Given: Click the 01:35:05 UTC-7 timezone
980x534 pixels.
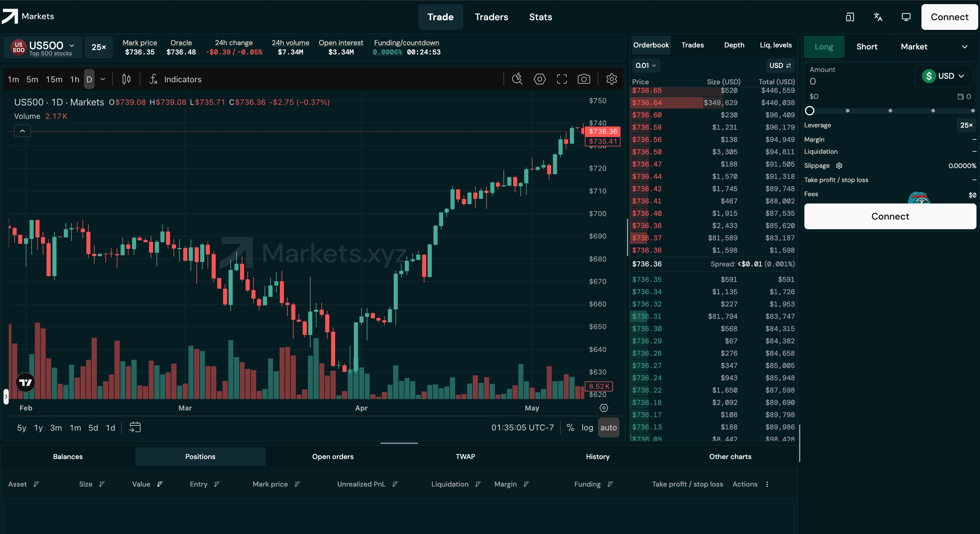Looking at the screenshot, I should click(x=522, y=427).
